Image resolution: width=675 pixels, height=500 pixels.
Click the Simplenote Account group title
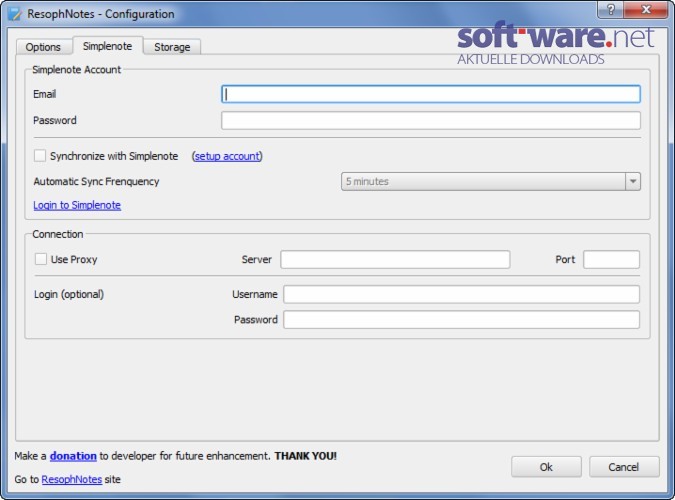[77, 69]
